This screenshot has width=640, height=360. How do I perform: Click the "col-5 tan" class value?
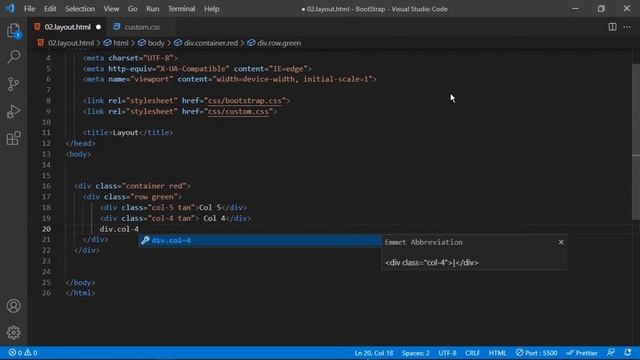[x=171, y=207]
